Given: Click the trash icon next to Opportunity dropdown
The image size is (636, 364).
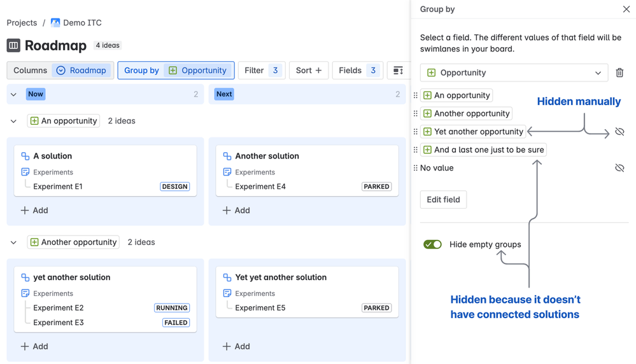Looking at the screenshot, I should [619, 73].
